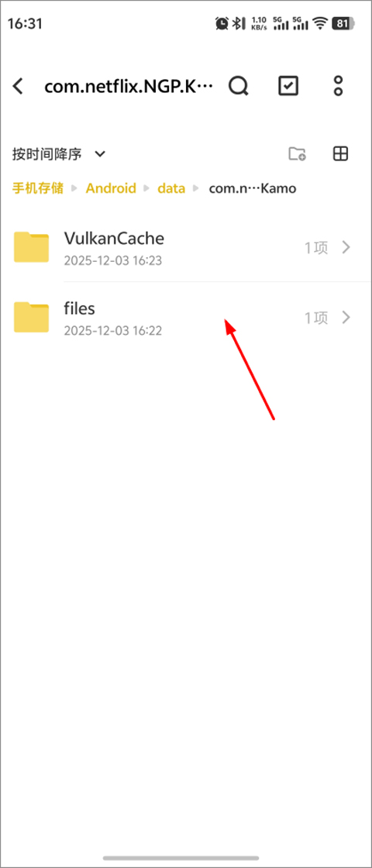Viewport: 372px width, 868px height.
Task: Tap the multi-select checkbox icon
Action: pos(288,86)
